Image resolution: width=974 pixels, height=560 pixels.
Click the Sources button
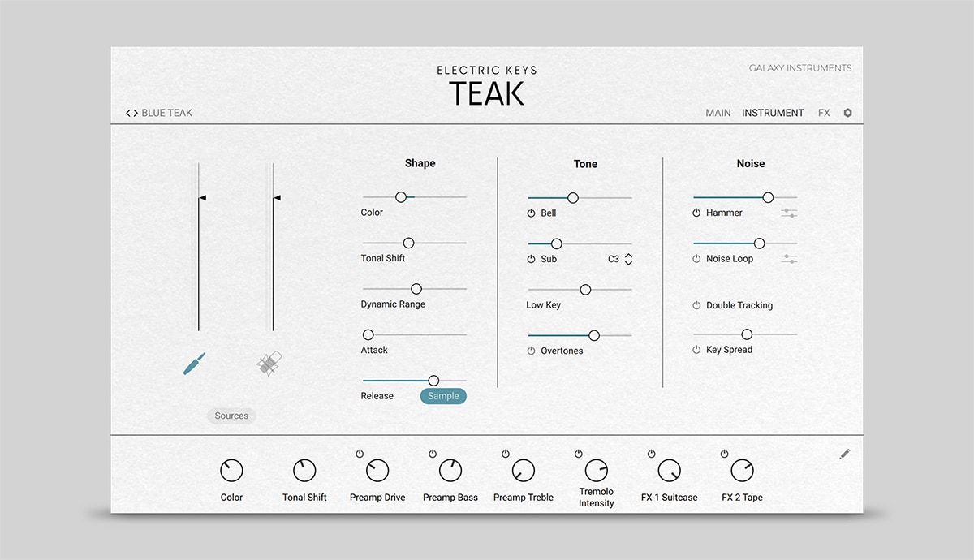(x=231, y=416)
